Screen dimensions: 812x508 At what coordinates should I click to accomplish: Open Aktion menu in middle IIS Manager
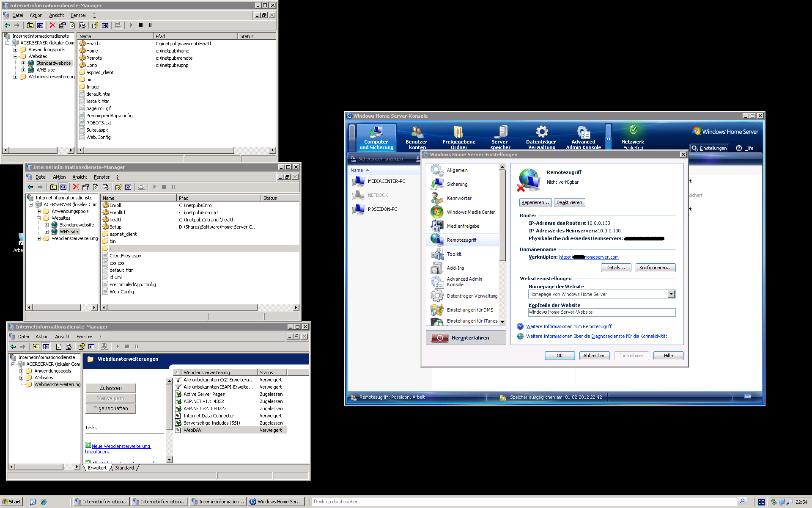59,177
